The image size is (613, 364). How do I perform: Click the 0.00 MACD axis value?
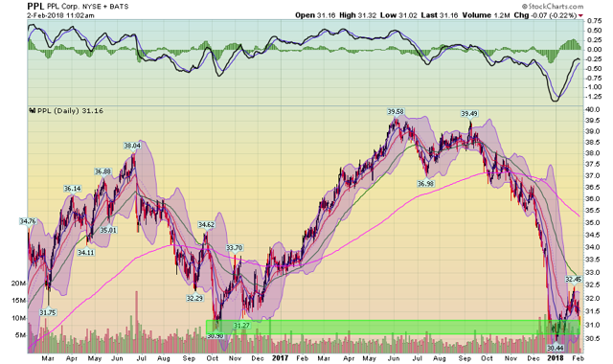click(594, 50)
